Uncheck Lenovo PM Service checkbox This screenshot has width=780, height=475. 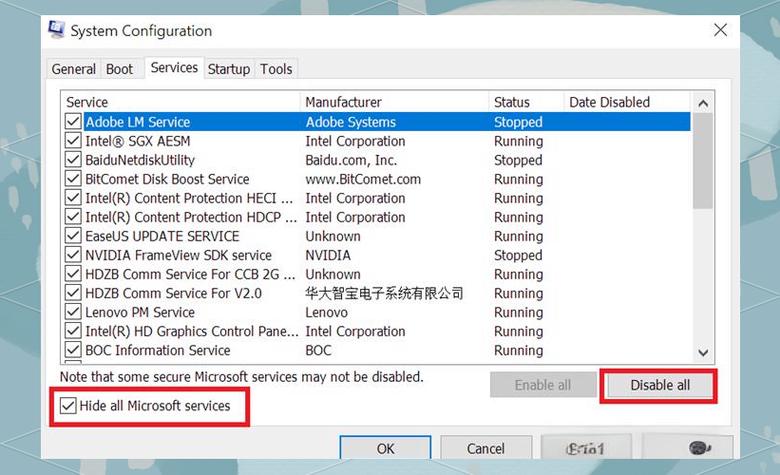73,312
